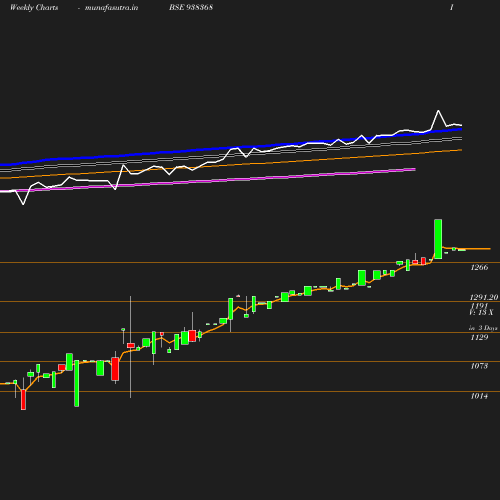The width and height of the screenshot is (500, 500).
Task: Click the "in 3 Days" label
Action: click(483, 328)
